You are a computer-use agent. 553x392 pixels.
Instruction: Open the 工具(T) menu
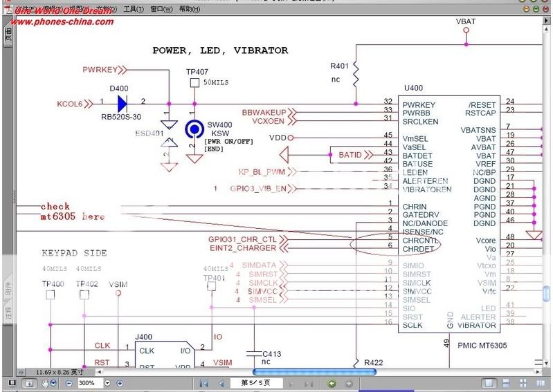pyautogui.click(x=134, y=9)
